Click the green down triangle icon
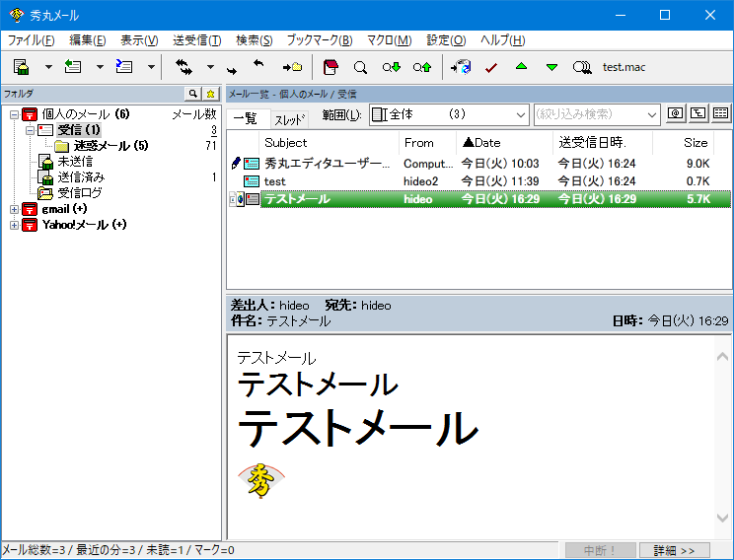Viewport: 734px width, 560px height. click(551, 67)
